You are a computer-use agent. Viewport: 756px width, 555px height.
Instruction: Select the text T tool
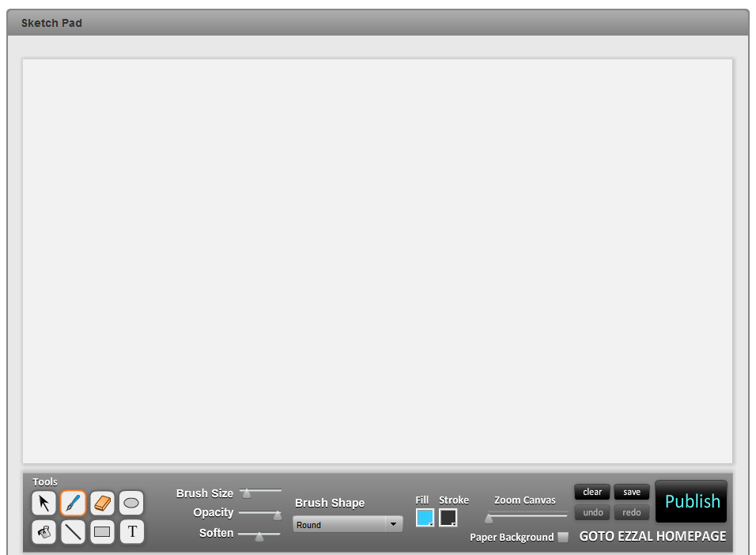click(132, 532)
